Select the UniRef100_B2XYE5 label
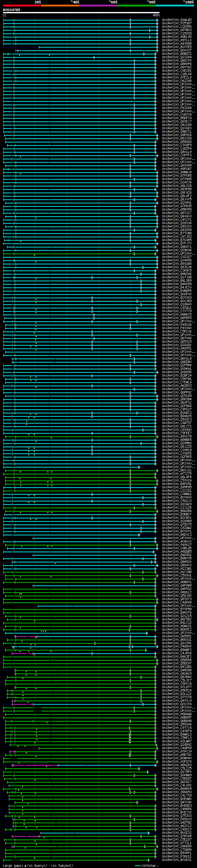The width and height of the screenshot is (197, 868). coord(177,47)
